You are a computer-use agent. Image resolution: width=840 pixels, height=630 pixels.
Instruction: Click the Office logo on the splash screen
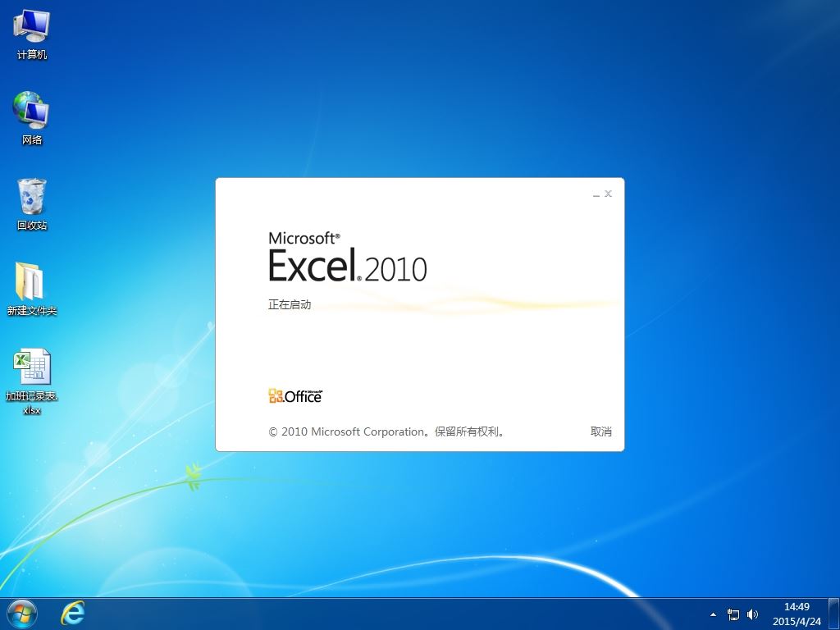(295, 396)
